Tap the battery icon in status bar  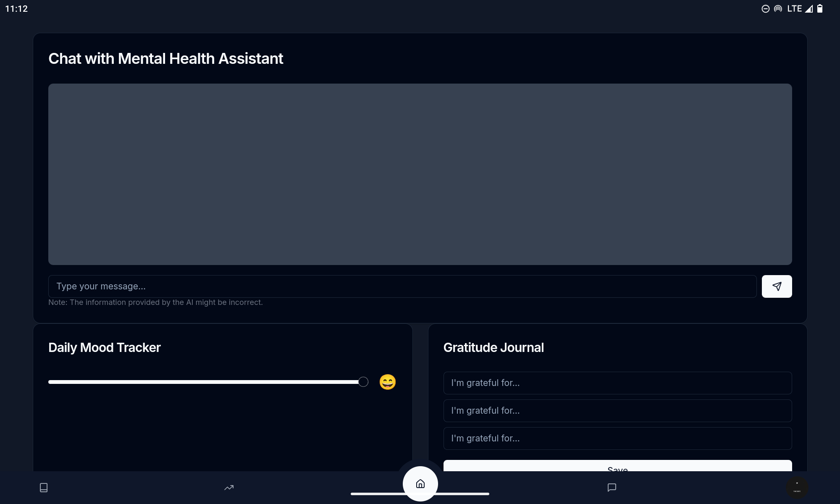pos(820,9)
